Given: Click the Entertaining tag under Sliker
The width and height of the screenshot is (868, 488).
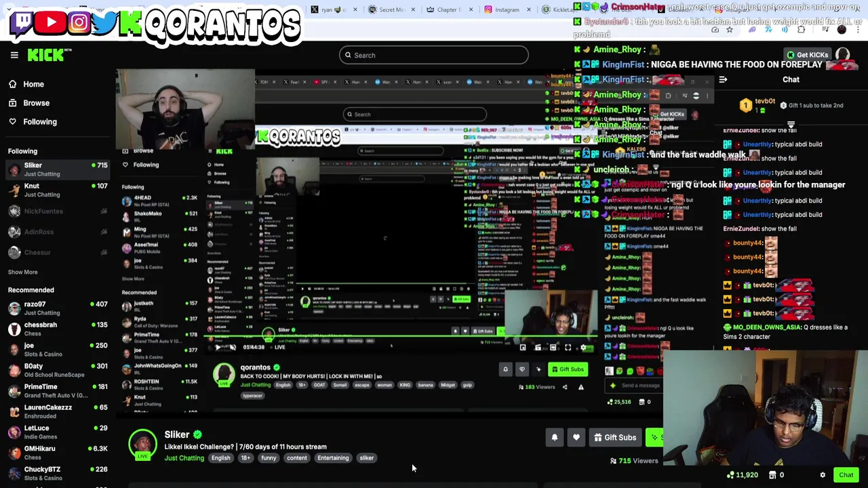Looking at the screenshot, I should [x=333, y=458].
